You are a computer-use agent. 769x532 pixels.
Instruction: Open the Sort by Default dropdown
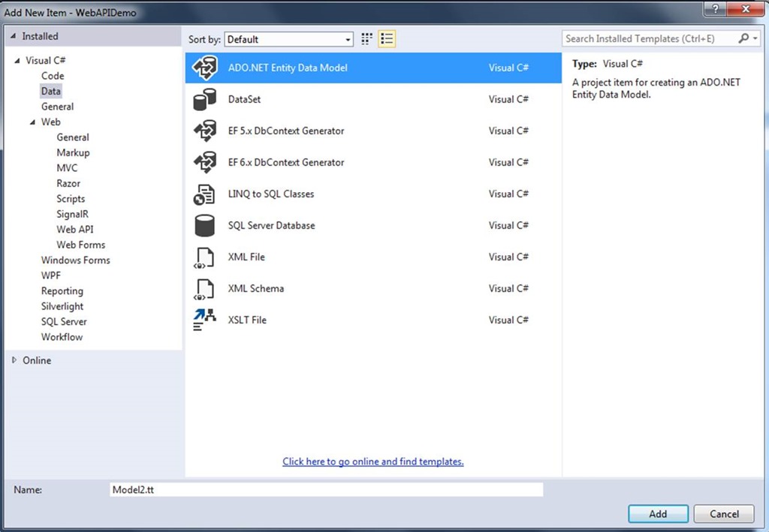[x=289, y=39]
